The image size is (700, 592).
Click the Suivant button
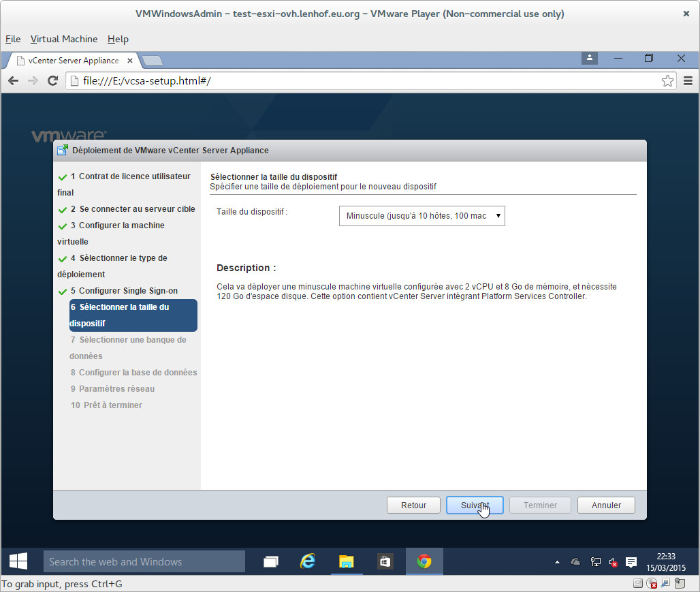tap(475, 505)
